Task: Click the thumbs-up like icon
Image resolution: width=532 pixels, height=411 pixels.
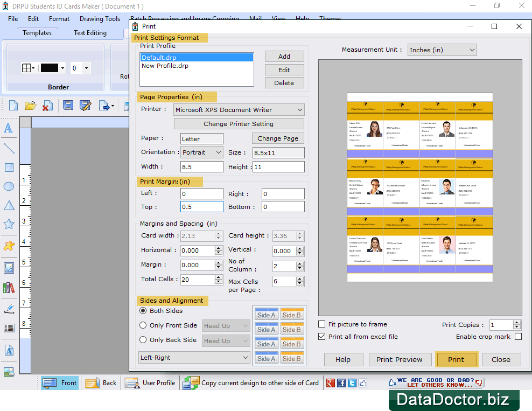Action: 363,383
